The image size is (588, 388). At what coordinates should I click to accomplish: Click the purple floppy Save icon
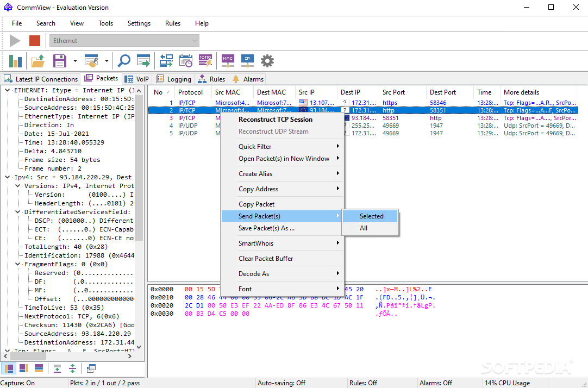pos(60,61)
